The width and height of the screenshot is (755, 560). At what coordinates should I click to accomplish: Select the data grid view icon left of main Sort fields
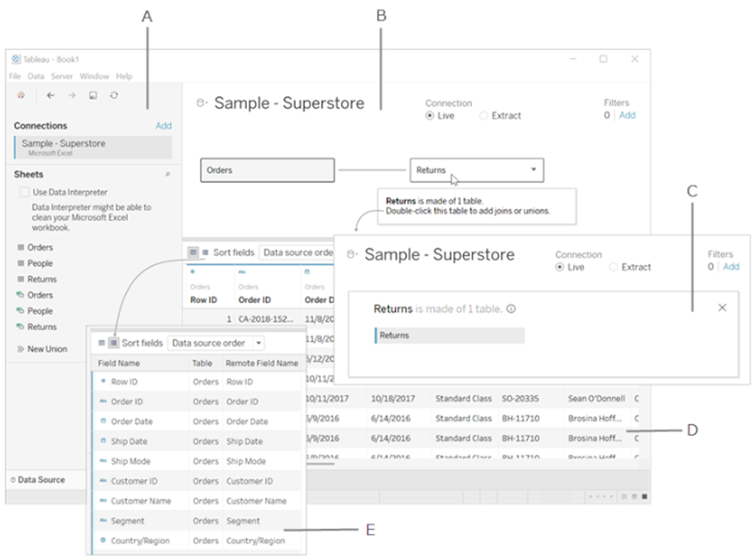(x=193, y=253)
